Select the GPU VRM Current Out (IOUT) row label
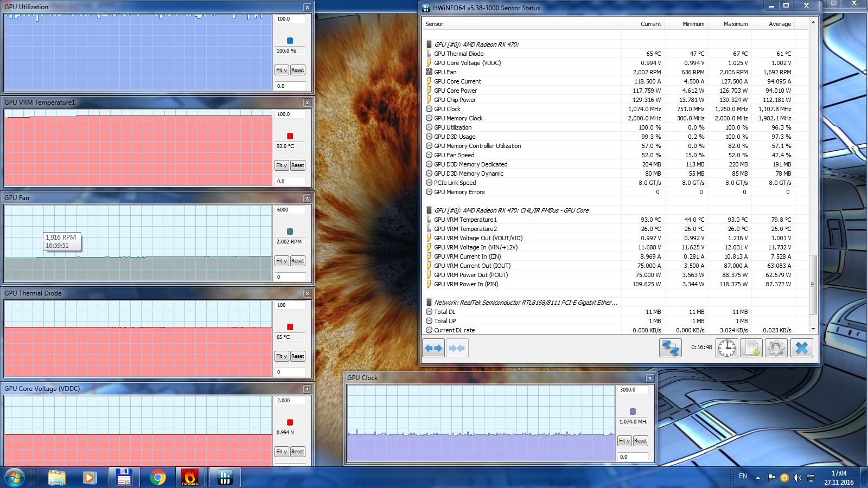Screen dimensions: 868x488 [472, 266]
